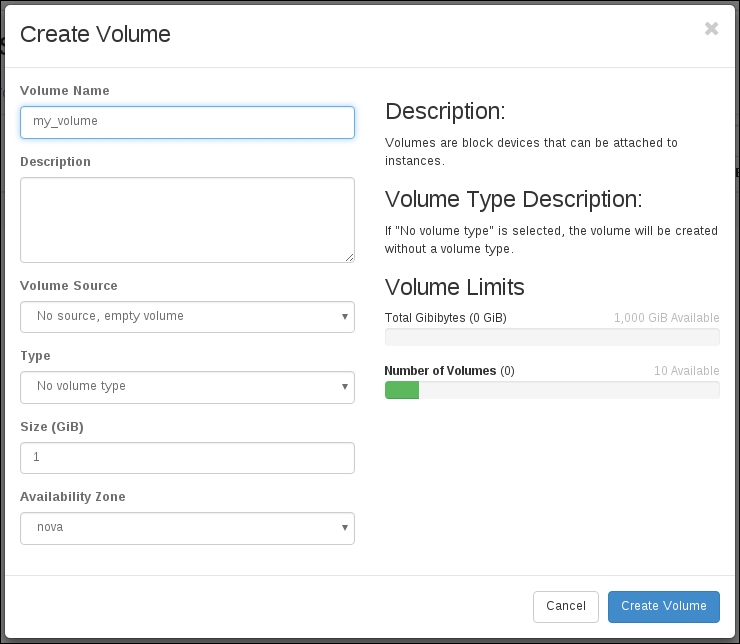The image size is (740, 644).
Task: Focus the Description text area
Action: (187, 219)
